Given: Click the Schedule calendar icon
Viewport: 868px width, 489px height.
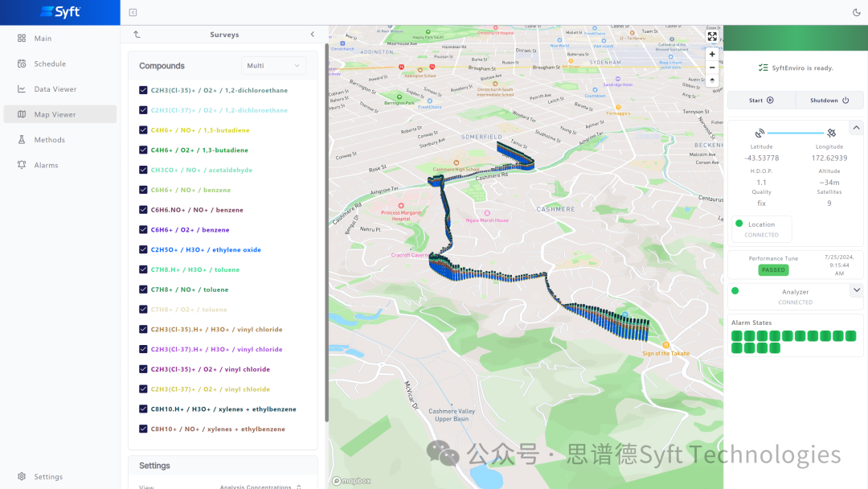Looking at the screenshot, I should [22, 64].
